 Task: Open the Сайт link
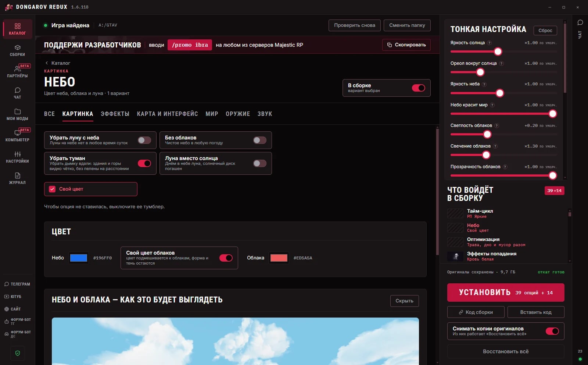(x=13, y=309)
